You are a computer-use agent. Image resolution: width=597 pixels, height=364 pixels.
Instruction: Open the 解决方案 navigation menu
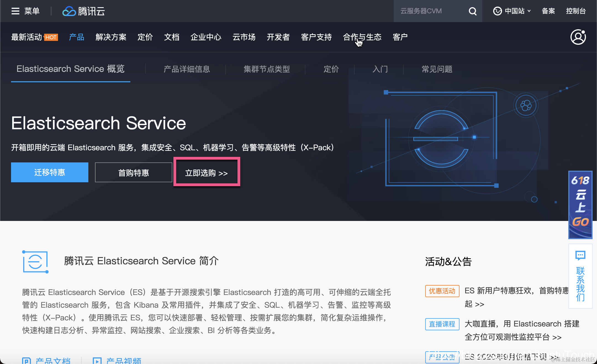click(111, 37)
